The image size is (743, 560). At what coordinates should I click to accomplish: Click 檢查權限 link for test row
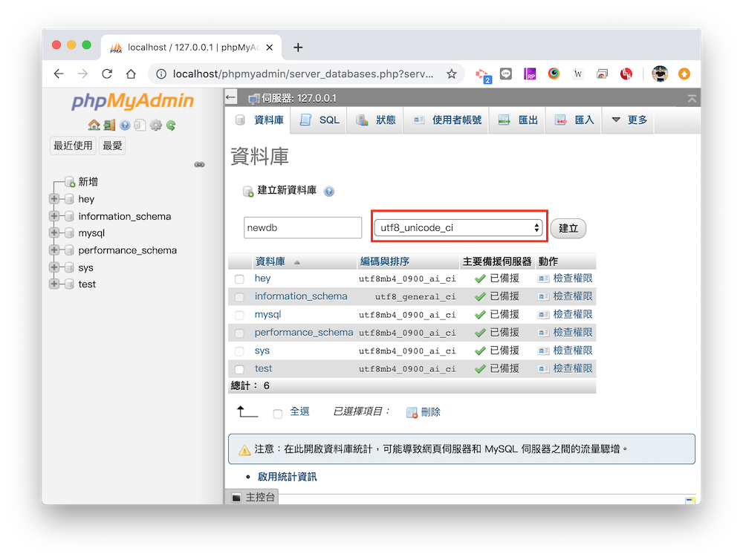coord(573,368)
